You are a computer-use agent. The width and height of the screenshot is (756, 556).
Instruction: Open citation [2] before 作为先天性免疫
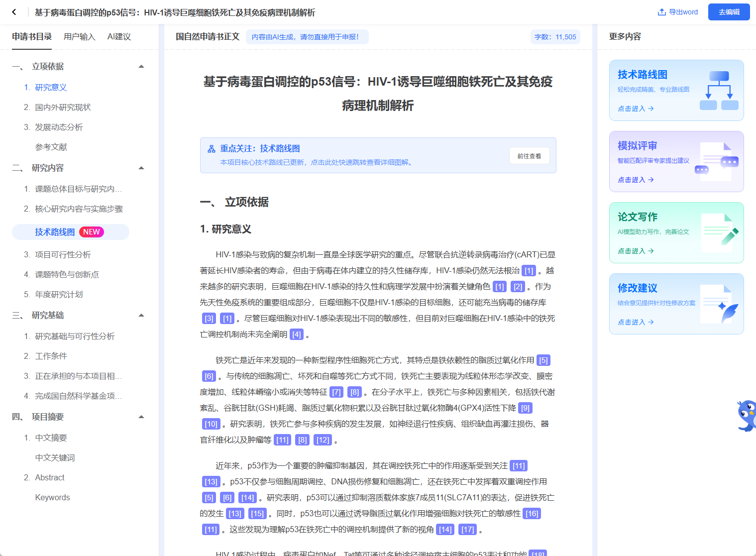(x=518, y=287)
